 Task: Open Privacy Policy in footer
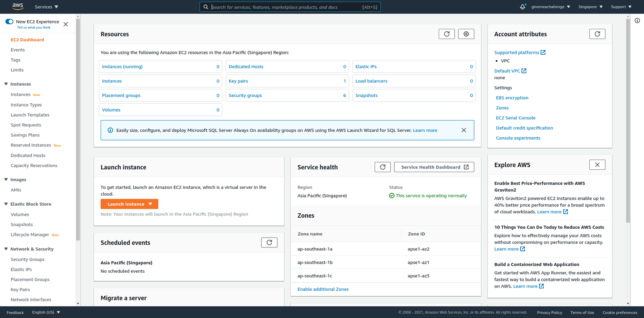[550, 313]
